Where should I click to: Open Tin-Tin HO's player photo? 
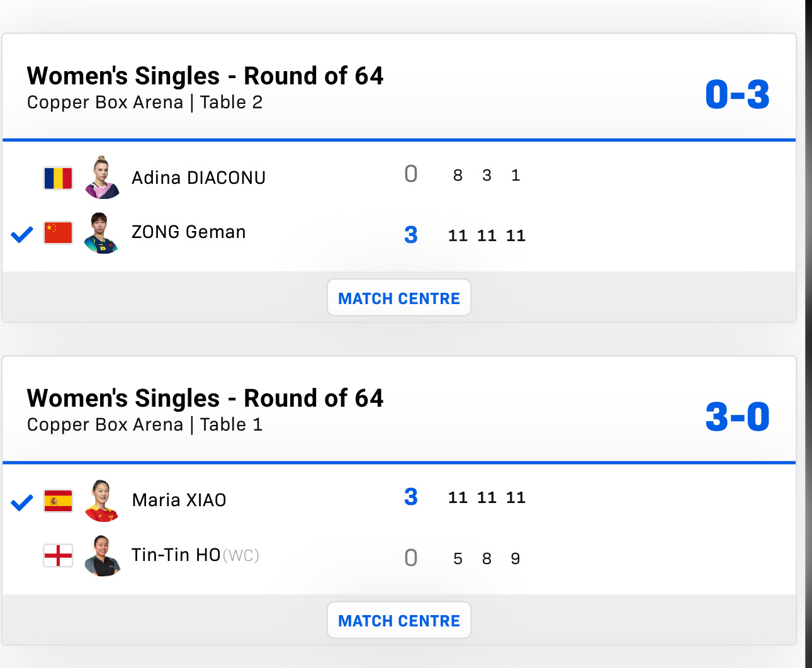coord(101,555)
